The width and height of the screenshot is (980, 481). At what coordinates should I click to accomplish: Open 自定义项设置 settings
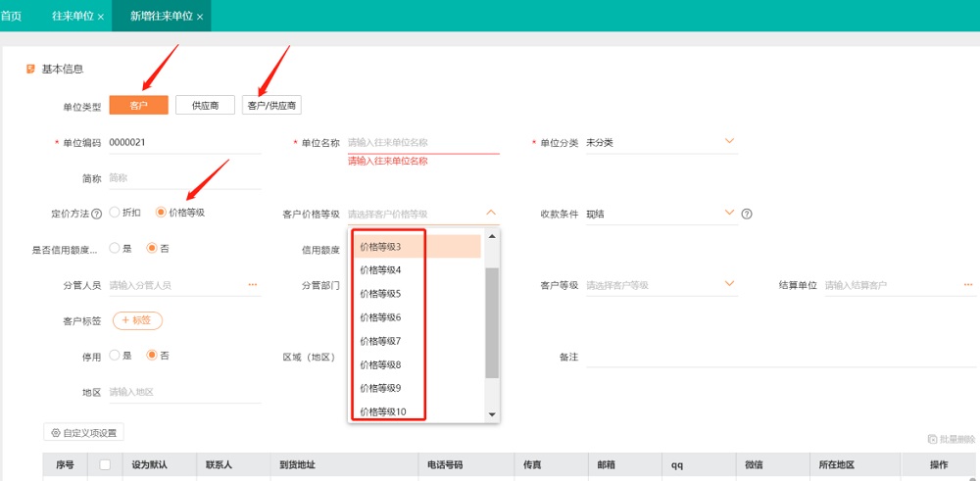click(x=83, y=432)
